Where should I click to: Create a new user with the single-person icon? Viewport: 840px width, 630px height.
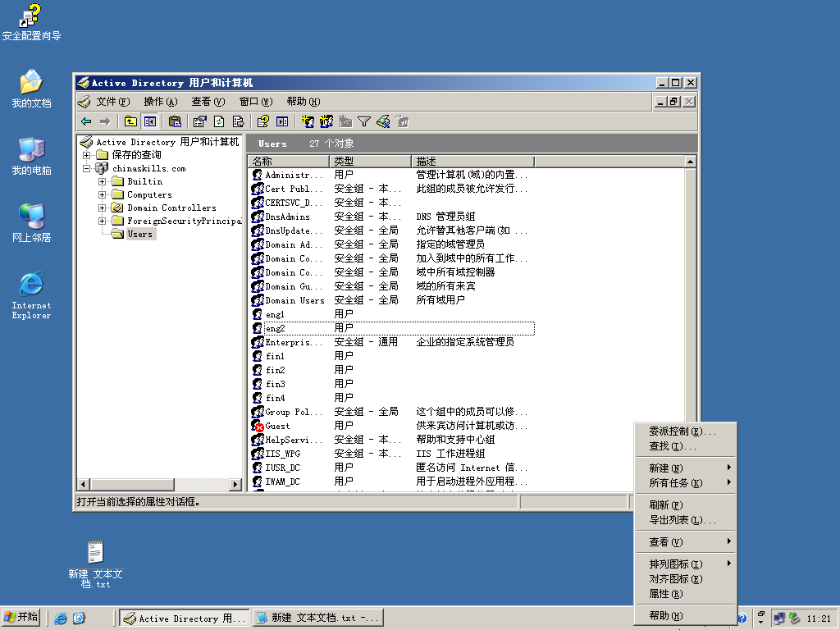(308, 121)
